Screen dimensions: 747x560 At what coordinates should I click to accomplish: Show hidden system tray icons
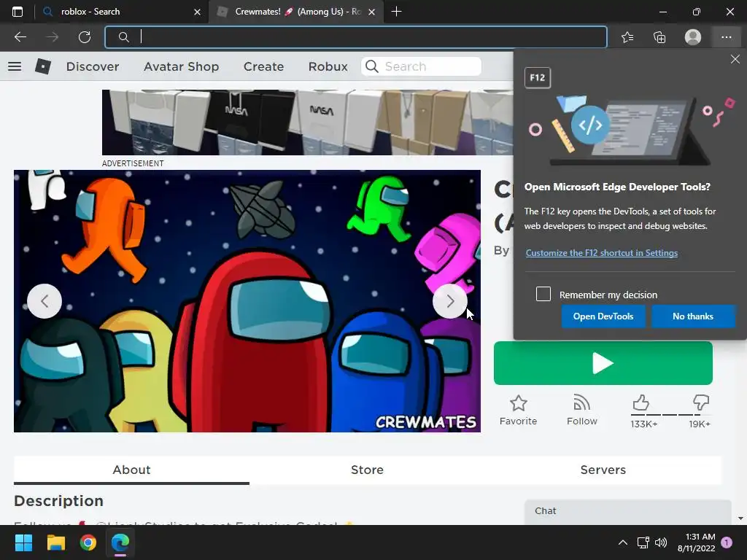[623, 542]
